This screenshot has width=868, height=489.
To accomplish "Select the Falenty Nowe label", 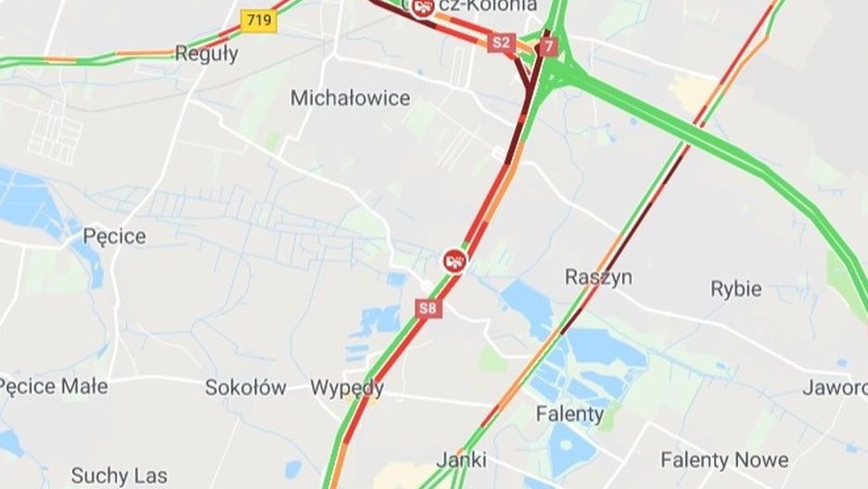I will tap(724, 459).
